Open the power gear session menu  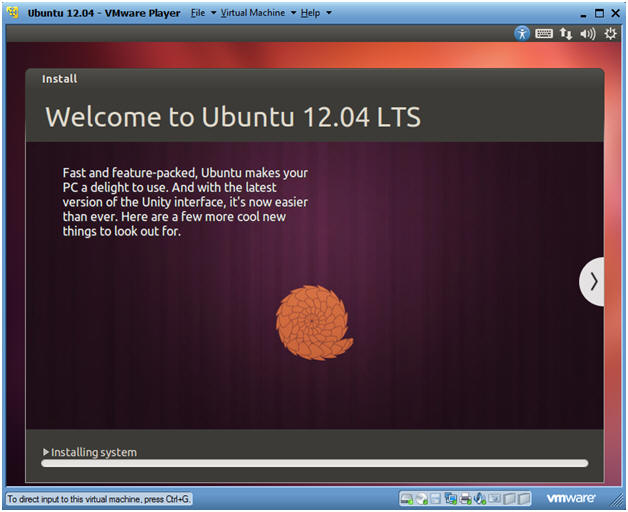[x=610, y=34]
